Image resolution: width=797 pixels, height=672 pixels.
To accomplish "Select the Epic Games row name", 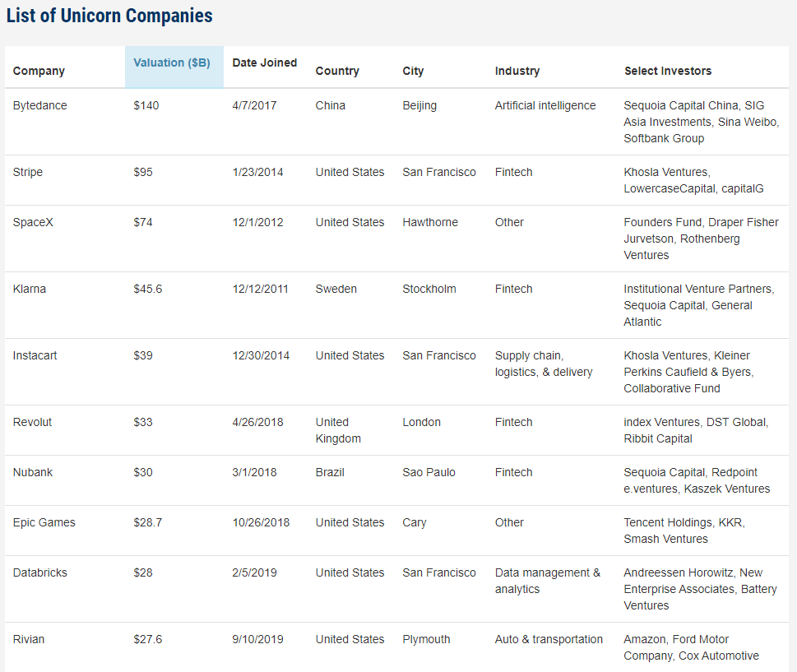I will click(x=44, y=522).
